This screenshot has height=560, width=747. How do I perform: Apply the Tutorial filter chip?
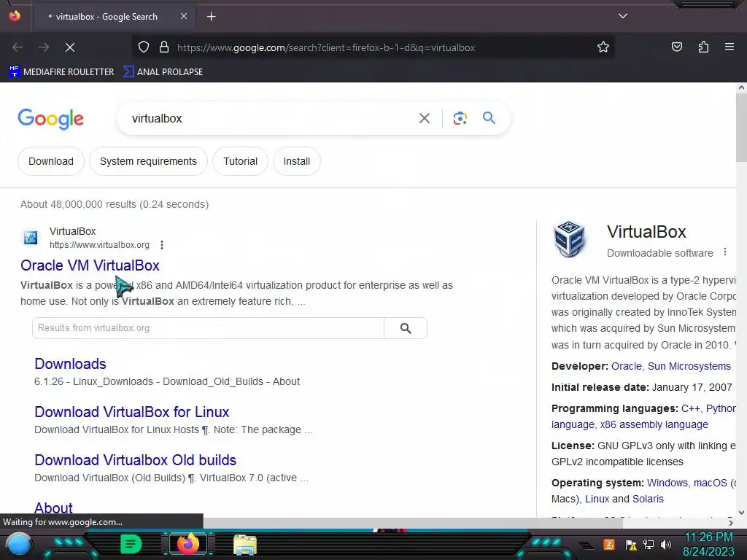[240, 161]
